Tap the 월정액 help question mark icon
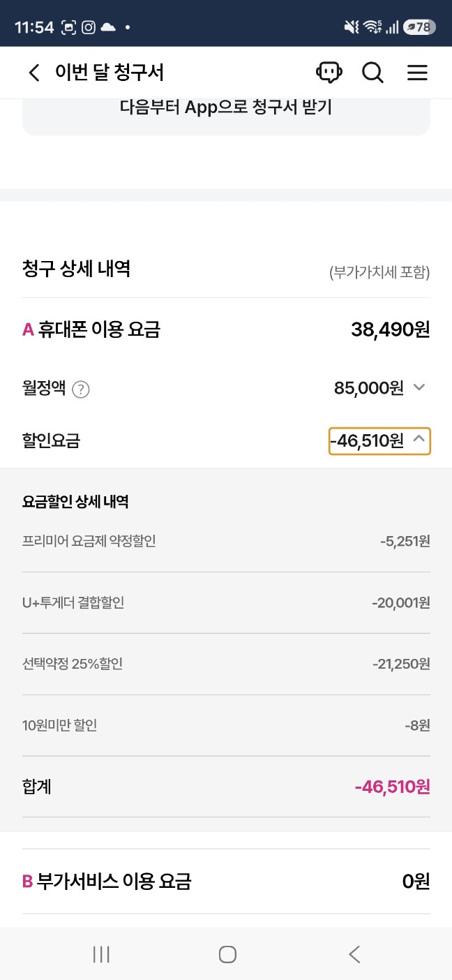The image size is (452, 980). click(x=81, y=389)
